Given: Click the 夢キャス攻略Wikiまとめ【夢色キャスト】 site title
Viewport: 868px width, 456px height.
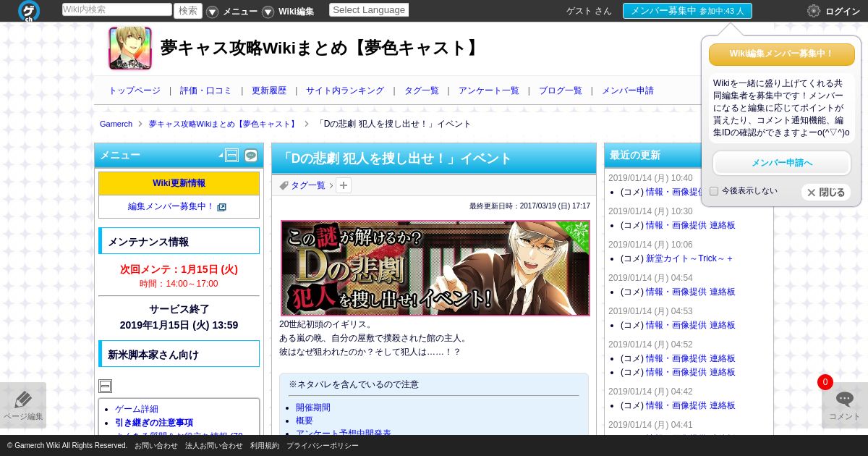Looking at the screenshot, I should (x=322, y=48).
